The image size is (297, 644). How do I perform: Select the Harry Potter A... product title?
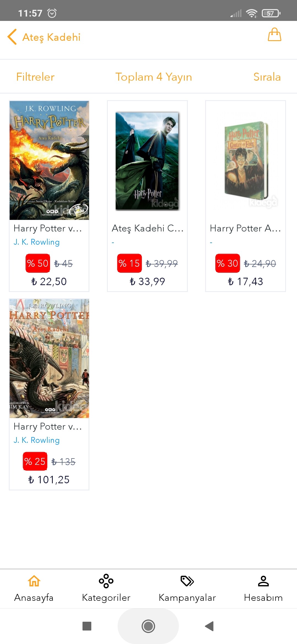[x=245, y=228]
